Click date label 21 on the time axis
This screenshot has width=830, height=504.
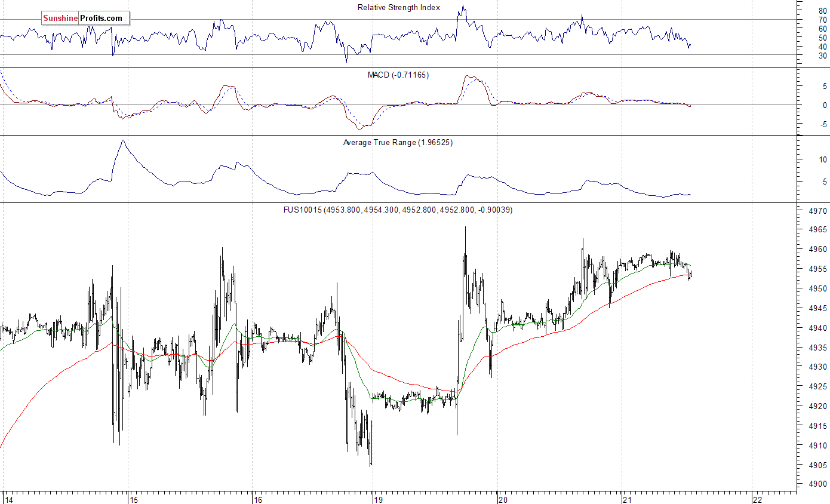point(626,499)
